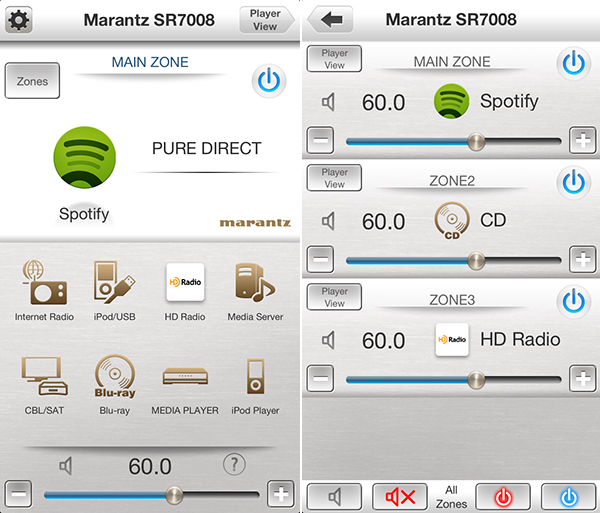600x513 pixels.
Task: Click the ZONE2 zone title
Action: coord(452,181)
